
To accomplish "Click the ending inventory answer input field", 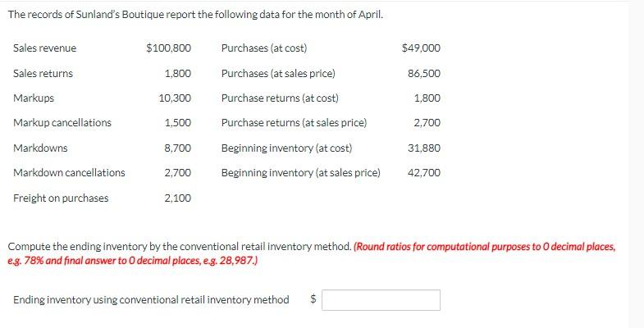I will click(x=381, y=300).
